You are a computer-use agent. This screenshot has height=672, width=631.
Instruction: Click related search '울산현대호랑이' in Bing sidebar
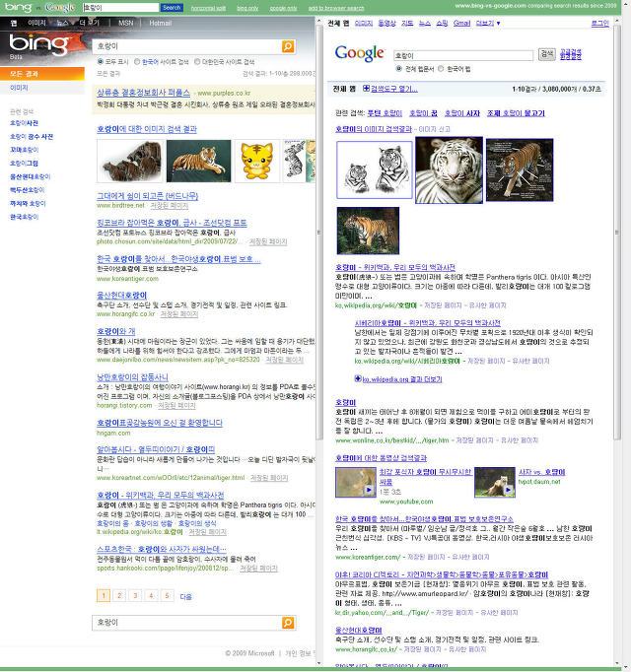30,176
